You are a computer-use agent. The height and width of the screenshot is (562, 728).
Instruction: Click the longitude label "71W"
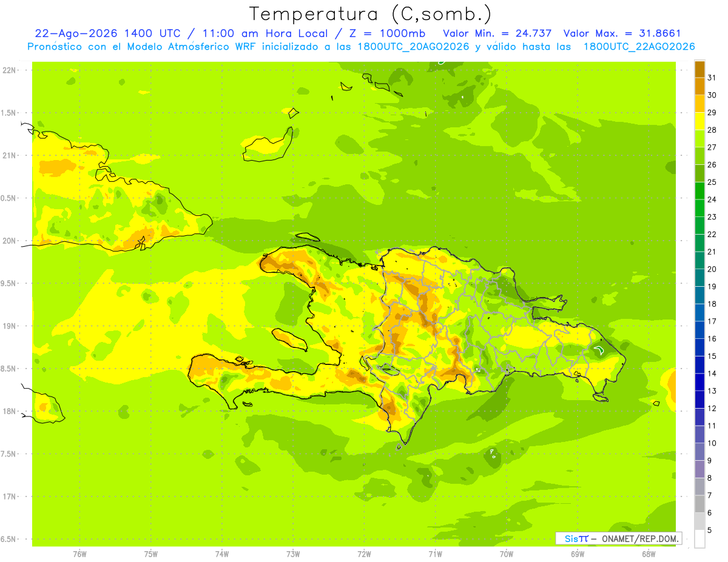(x=435, y=554)
